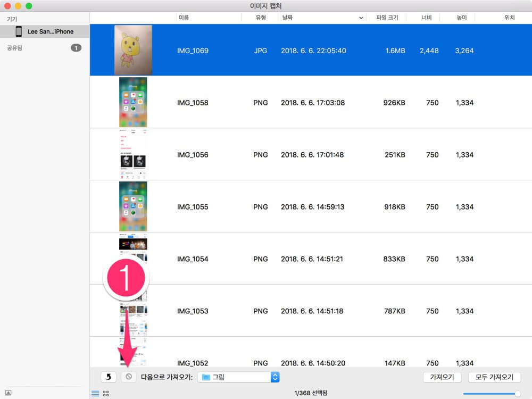Click the IMG_1052 file name
532x399 pixels.
(x=193, y=363)
